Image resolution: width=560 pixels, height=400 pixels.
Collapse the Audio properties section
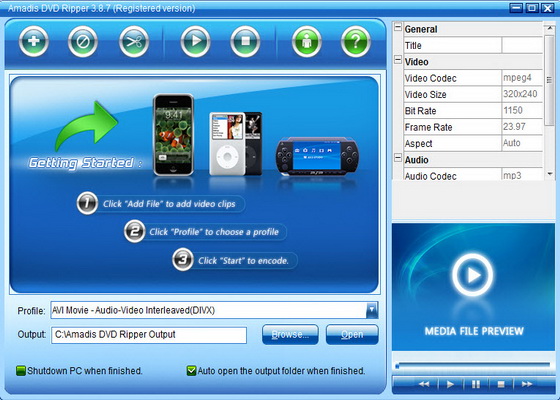(398, 158)
